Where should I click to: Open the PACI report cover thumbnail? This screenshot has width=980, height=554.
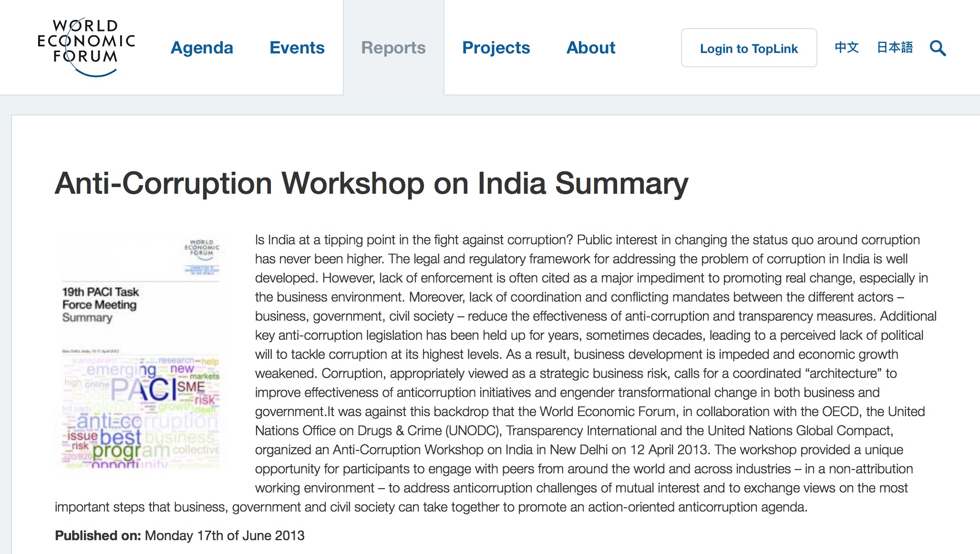point(141,351)
